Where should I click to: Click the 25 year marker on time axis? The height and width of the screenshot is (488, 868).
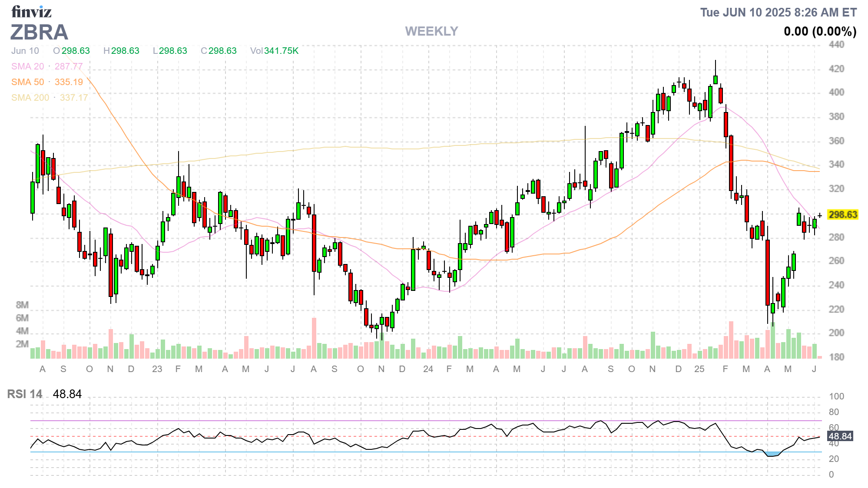pos(699,369)
